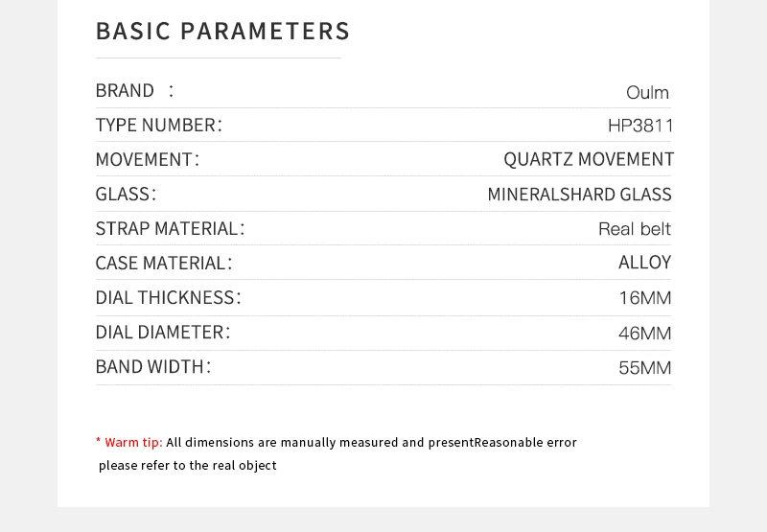Screen dimensions: 767x532
Task: Click the BASIC PARAMETERS heading
Action: [222, 32]
